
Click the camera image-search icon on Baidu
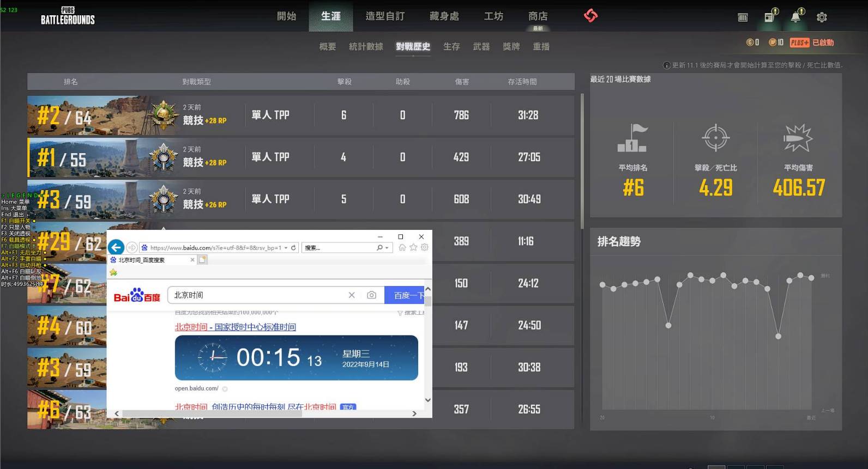[371, 295]
